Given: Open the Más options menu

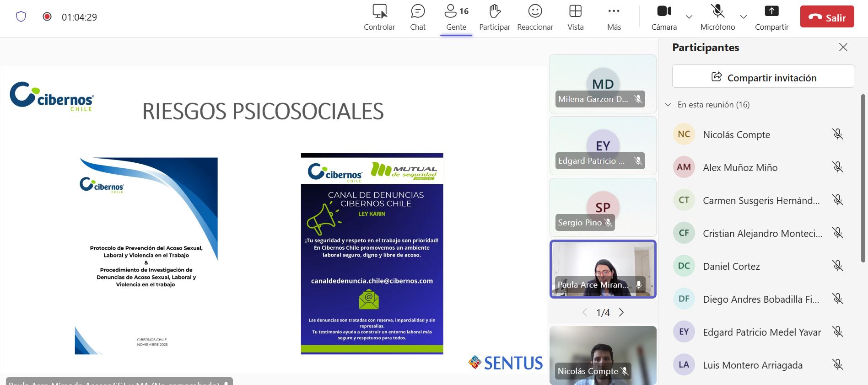Looking at the screenshot, I should tap(614, 11).
